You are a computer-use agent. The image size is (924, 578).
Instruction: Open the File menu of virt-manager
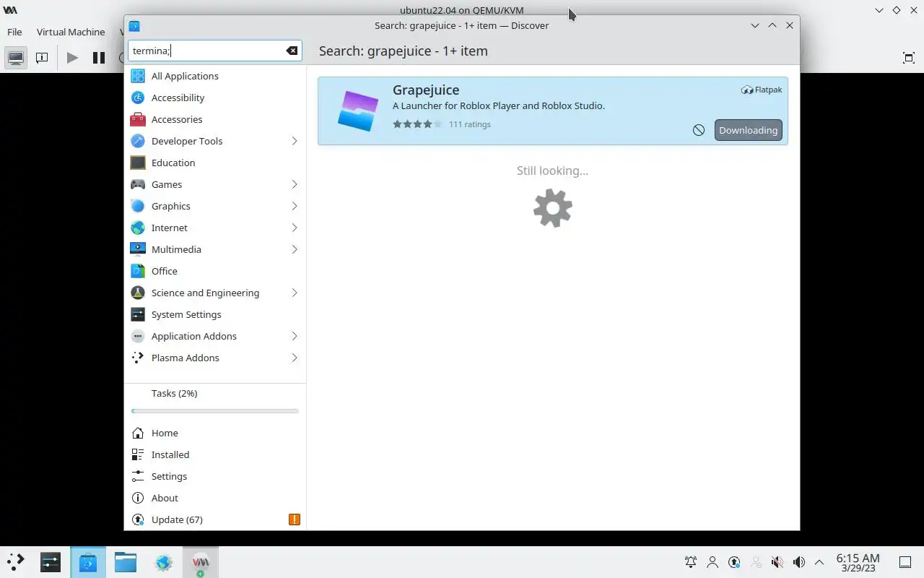pyautogui.click(x=14, y=32)
